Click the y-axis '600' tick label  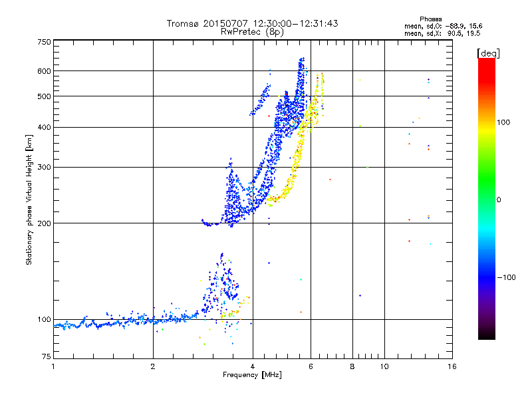(x=45, y=71)
